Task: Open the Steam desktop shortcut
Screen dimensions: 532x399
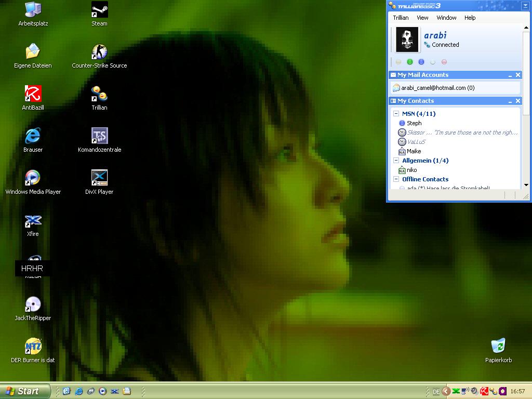Action: [99, 10]
